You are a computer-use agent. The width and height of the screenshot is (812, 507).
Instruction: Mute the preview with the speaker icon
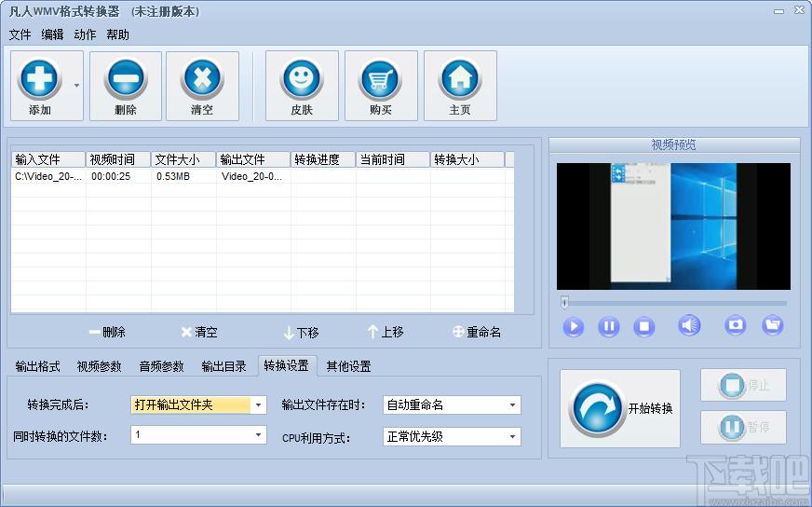(689, 325)
